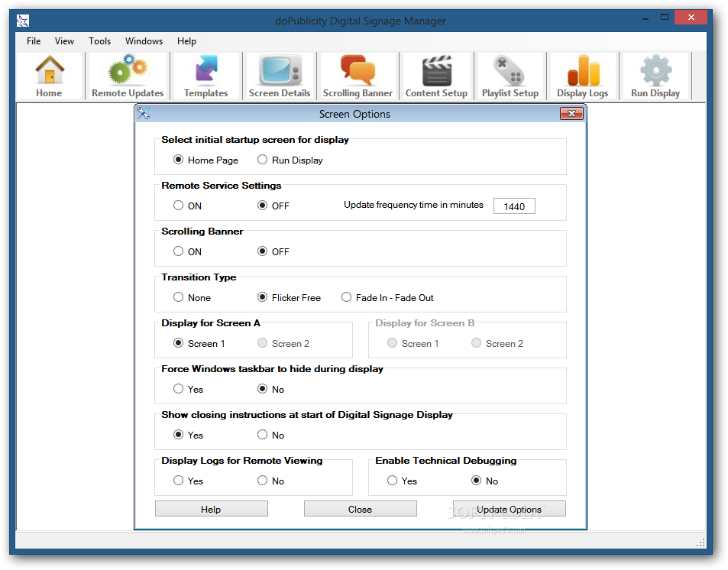The width and height of the screenshot is (728, 570).
Task: Open the Windows menu
Action: coord(144,41)
